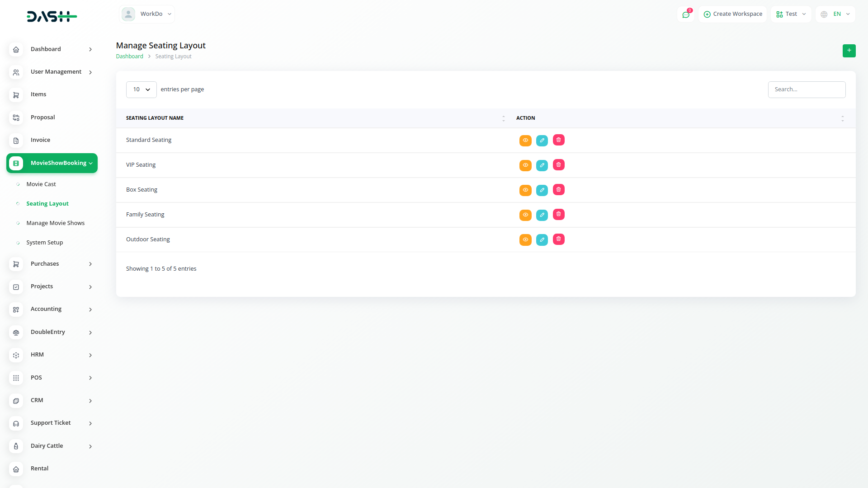
Task: View Standard Seating via eye icon
Action: 525,141
